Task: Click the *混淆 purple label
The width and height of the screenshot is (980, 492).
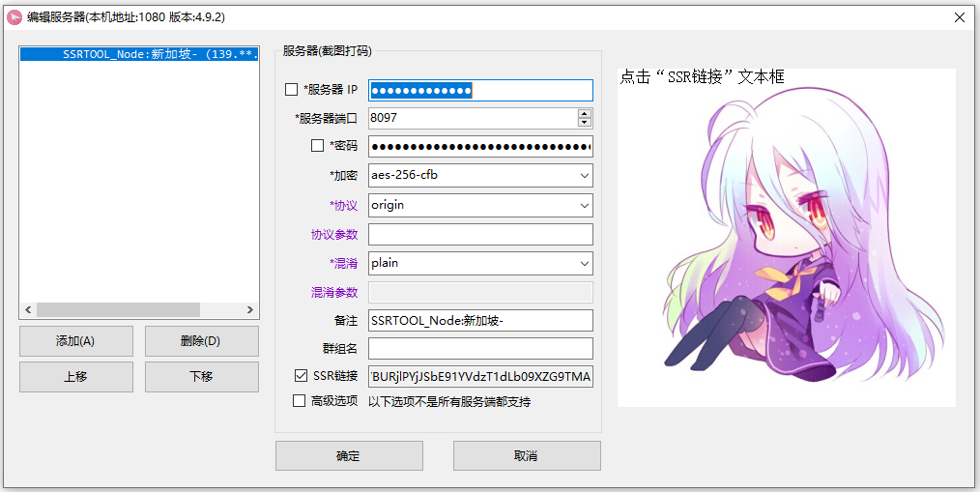Action: [x=343, y=263]
